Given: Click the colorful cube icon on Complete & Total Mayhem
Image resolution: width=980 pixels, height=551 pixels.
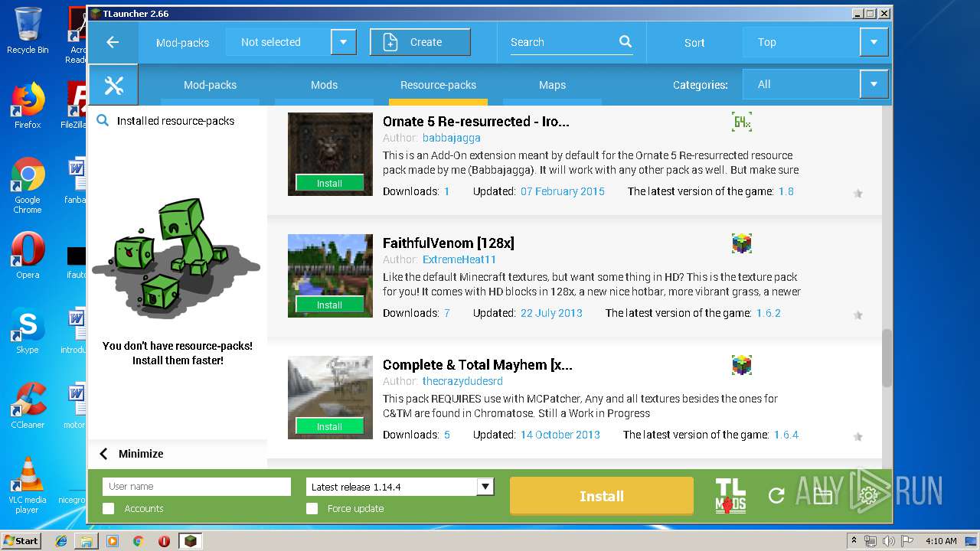Looking at the screenshot, I should 741,365.
